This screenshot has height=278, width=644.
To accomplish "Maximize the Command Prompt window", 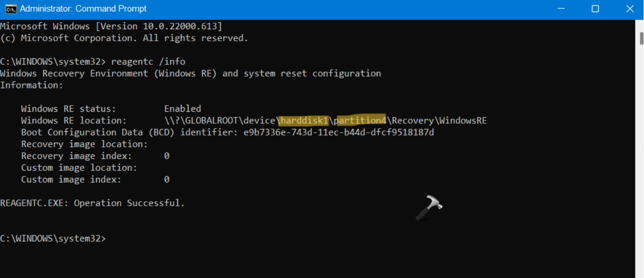I will (595, 9).
